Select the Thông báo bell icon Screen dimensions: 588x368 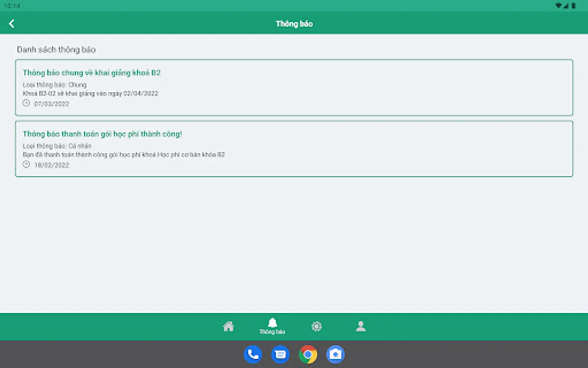[273, 322]
